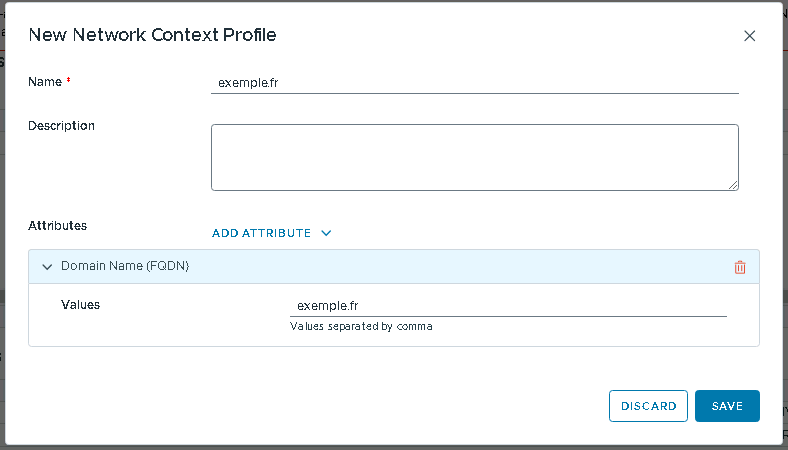788x450 pixels.
Task: Click the 'Values separated by comma' hint
Action: [x=361, y=326]
